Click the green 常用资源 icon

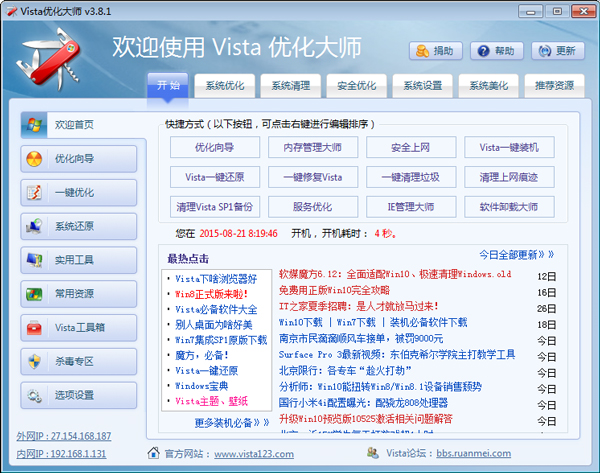34,294
